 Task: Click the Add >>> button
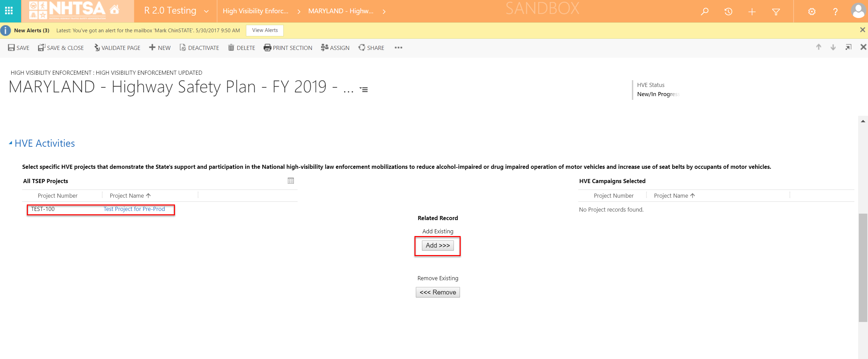[x=438, y=245]
